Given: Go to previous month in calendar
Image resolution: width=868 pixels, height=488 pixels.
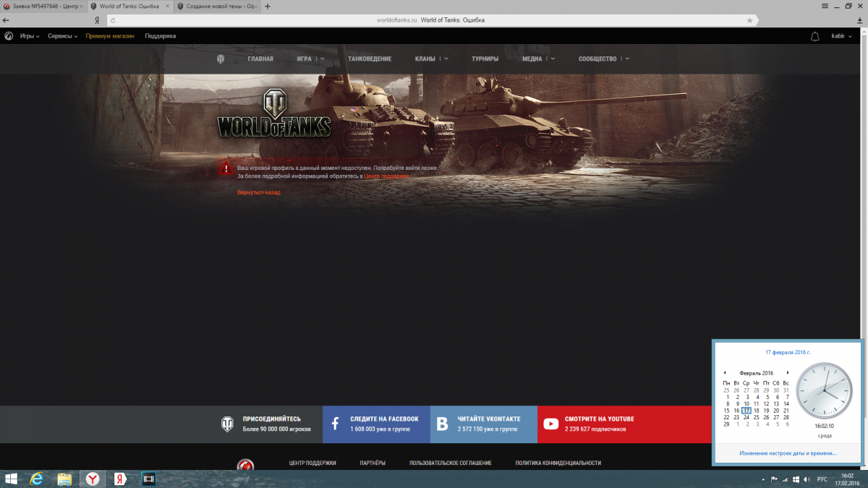Looking at the screenshot, I should click(x=725, y=373).
